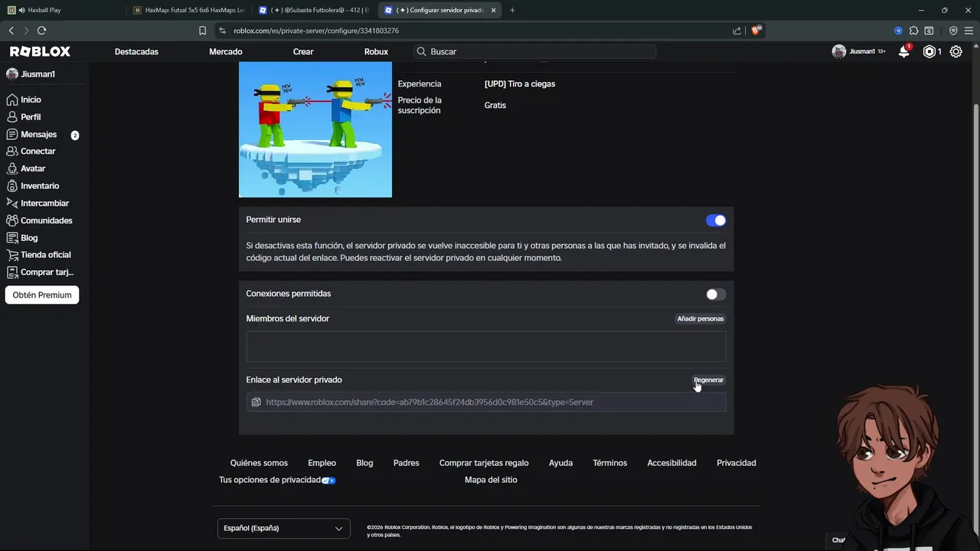Screen dimensions: 980x551
Task: Click the browser share icon
Action: point(737,31)
